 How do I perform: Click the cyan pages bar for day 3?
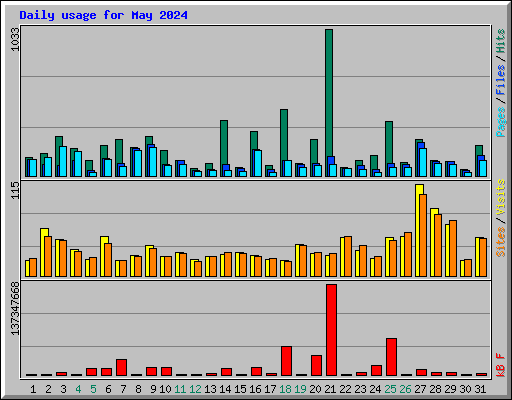click(63, 161)
